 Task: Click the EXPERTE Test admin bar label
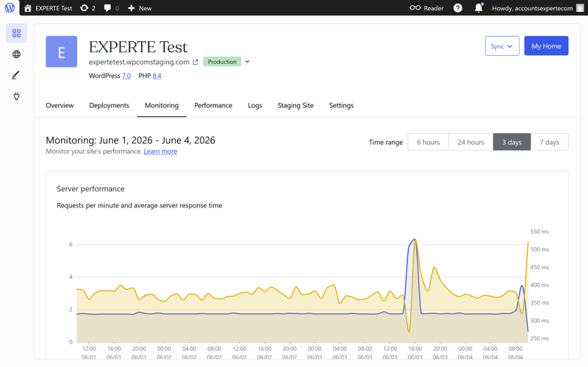click(x=54, y=8)
